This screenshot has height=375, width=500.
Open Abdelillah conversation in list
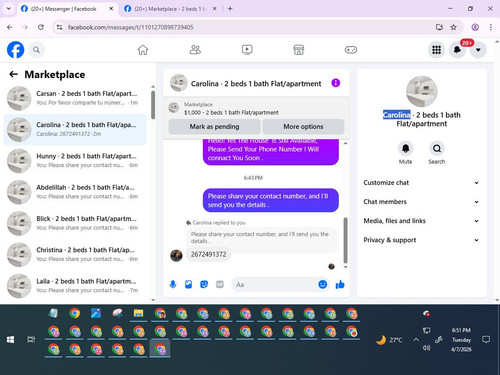click(x=75, y=192)
